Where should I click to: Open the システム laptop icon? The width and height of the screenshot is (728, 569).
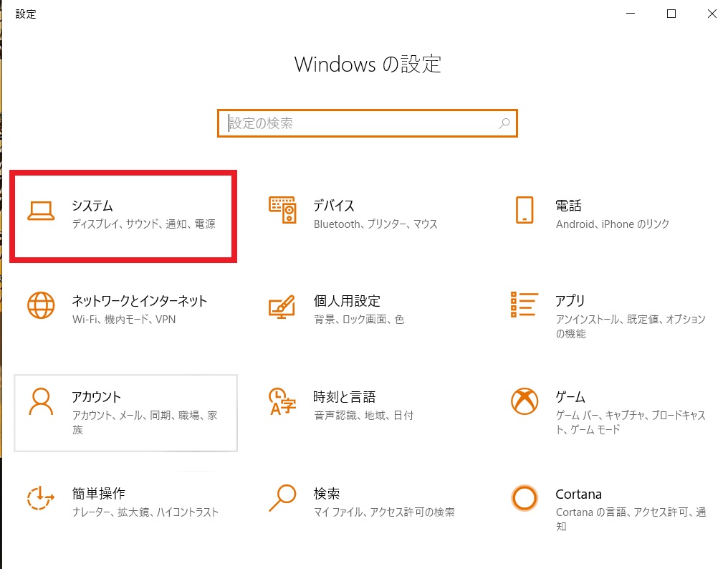tap(41, 211)
